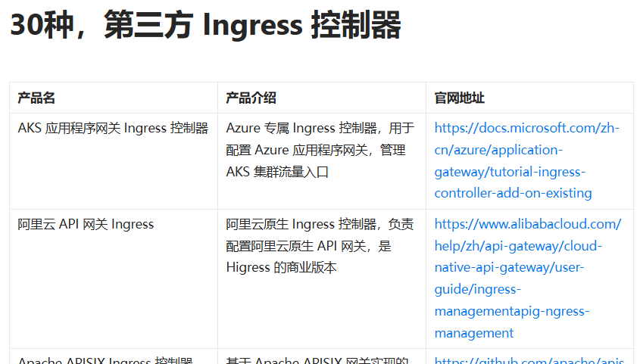Open the docs.microsoft.com Azure ingress tutorial link
The image size is (640, 364).
[x=526, y=160]
